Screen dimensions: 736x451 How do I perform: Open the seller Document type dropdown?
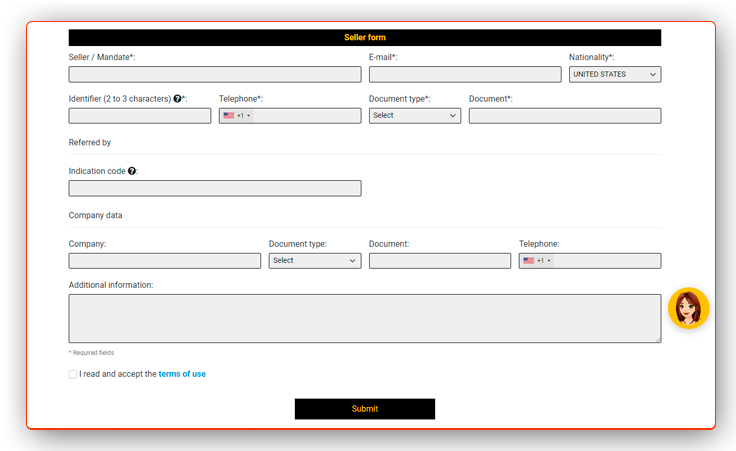(x=415, y=115)
